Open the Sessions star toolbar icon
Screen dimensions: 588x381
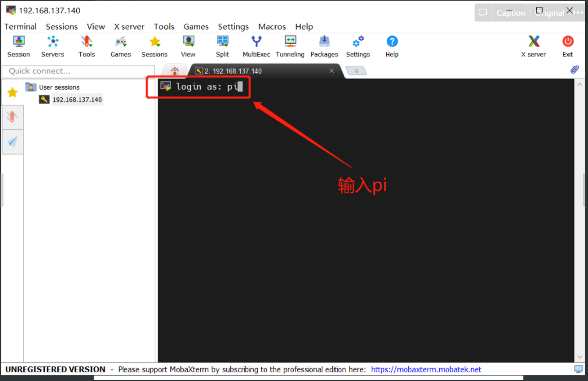coord(155,42)
